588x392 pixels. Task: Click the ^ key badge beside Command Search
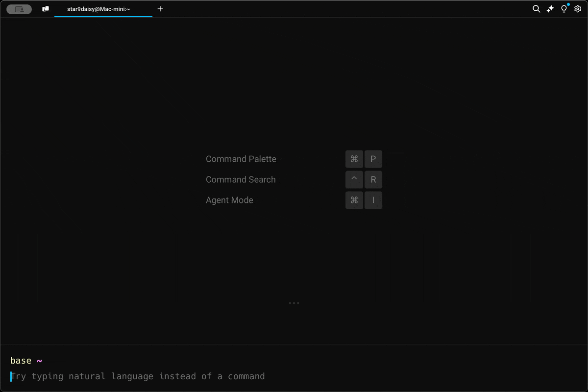click(354, 179)
